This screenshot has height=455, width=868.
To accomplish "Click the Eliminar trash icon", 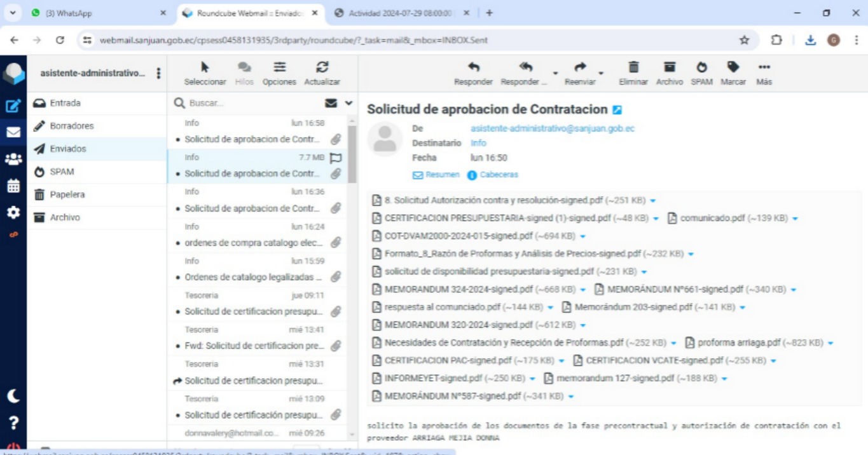I will tap(633, 67).
